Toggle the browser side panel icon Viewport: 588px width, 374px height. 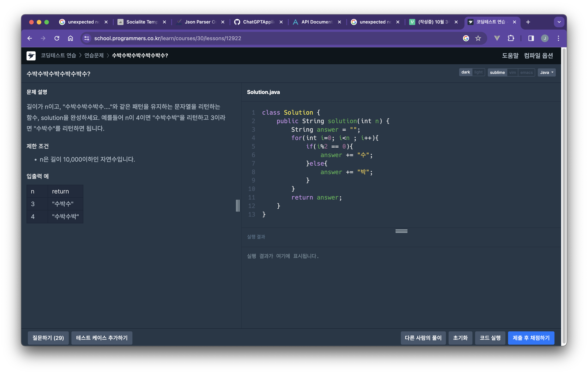click(x=531, y=38)
